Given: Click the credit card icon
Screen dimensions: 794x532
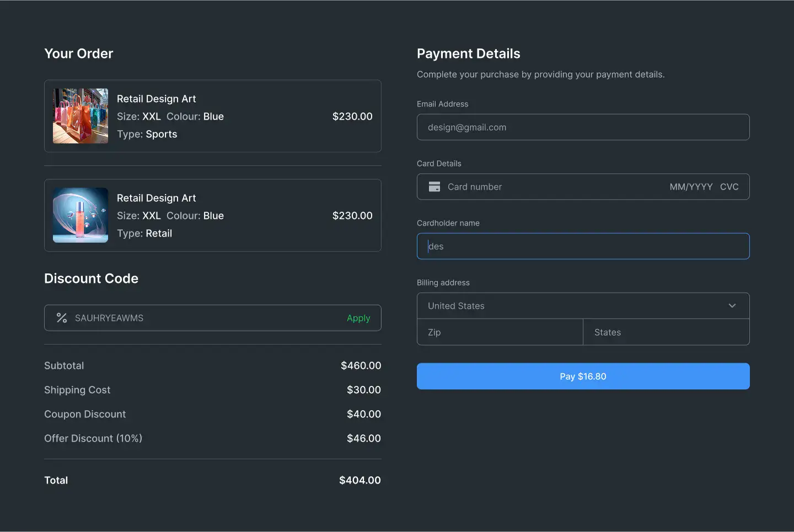Looking at the screenshot, I should (x=434, y=187).
